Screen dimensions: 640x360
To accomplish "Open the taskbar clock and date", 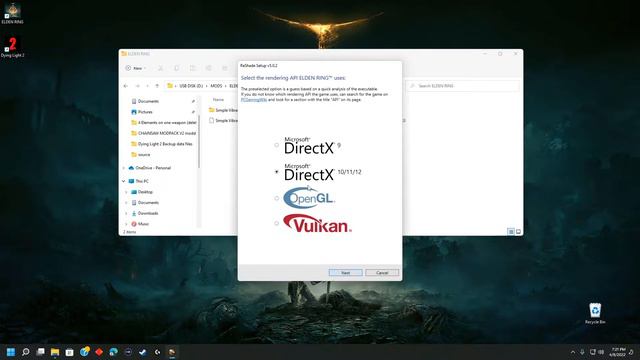I will click(618, 352).
